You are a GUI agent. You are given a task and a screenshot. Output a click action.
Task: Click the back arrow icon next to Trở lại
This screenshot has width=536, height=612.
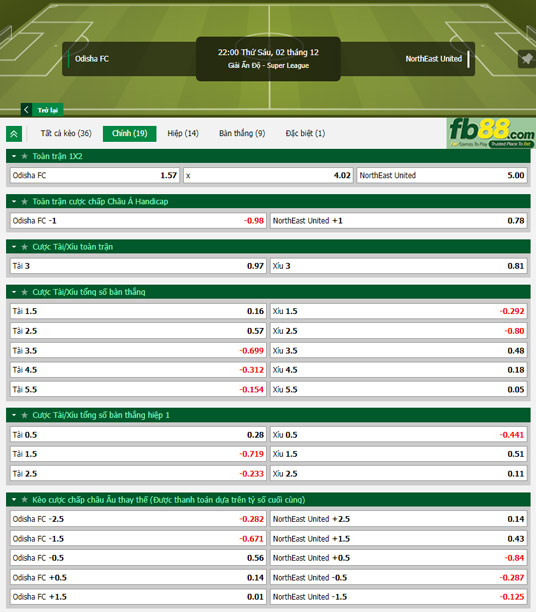coord(26,110)
